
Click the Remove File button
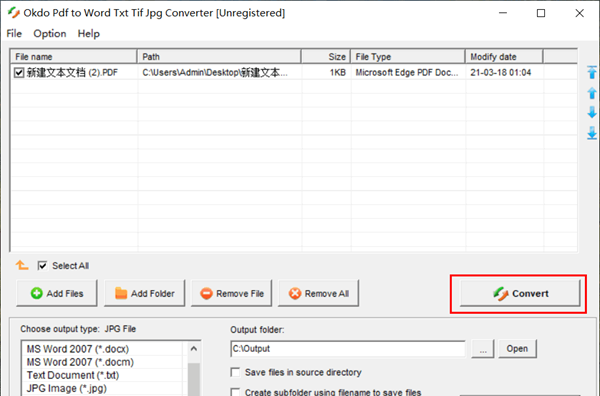[x=232, y=293]
